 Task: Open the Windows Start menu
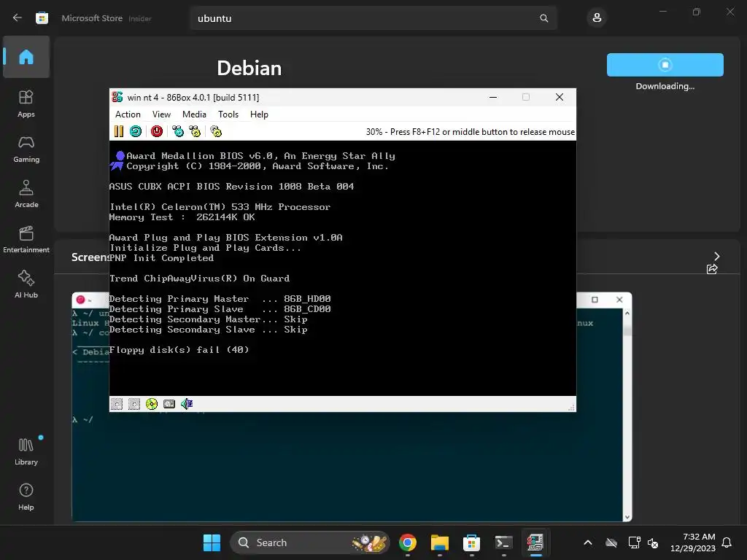(212, 542)
